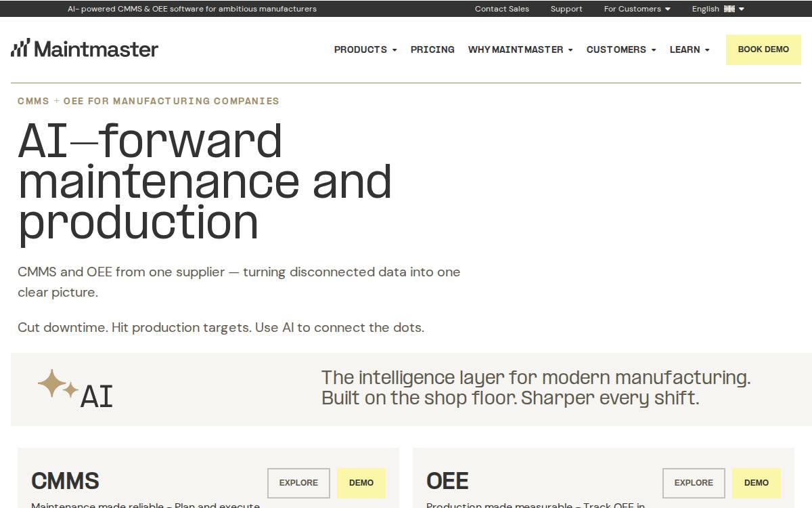Visit the Support link

[x=566, y=9]
